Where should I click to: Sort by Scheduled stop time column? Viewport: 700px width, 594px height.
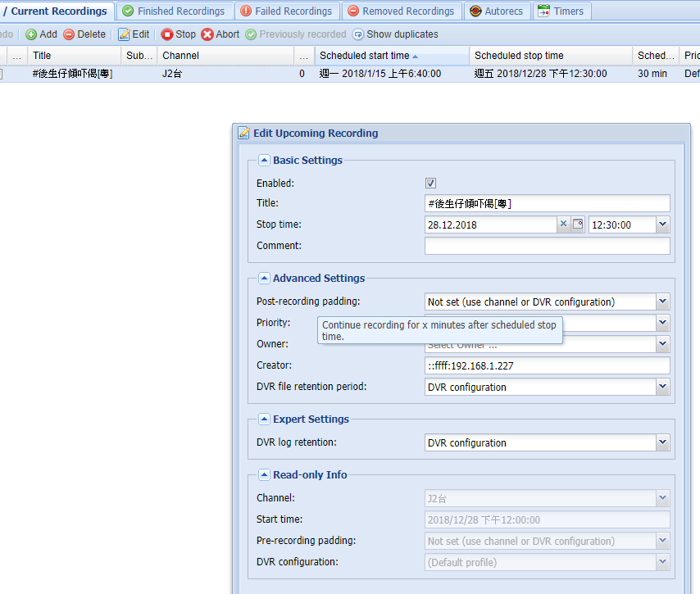pyautogui.click(x=551, y=56)
